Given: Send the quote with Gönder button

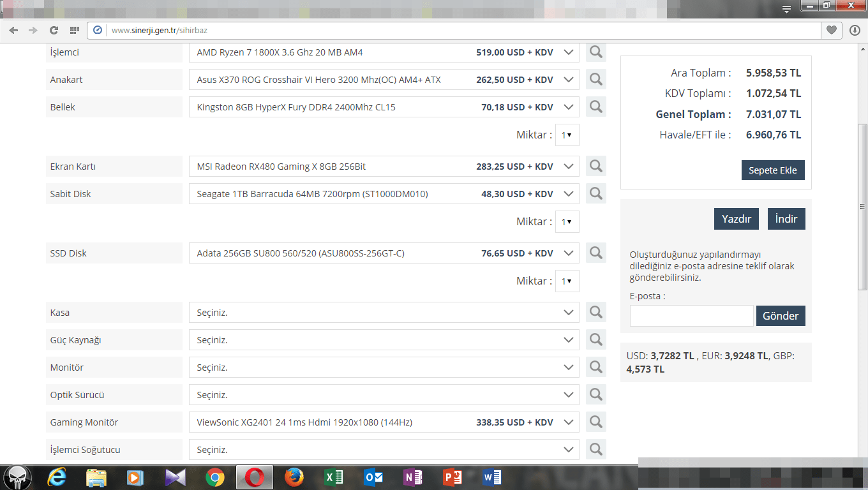Looking at the screenshot, I should pyautogui.click(x=781, y=316).
